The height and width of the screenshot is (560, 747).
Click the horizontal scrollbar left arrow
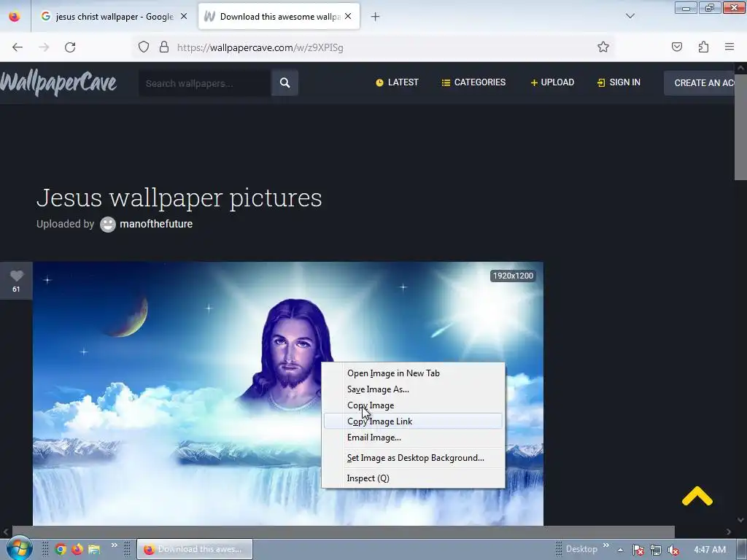click(x=6, y=532)
